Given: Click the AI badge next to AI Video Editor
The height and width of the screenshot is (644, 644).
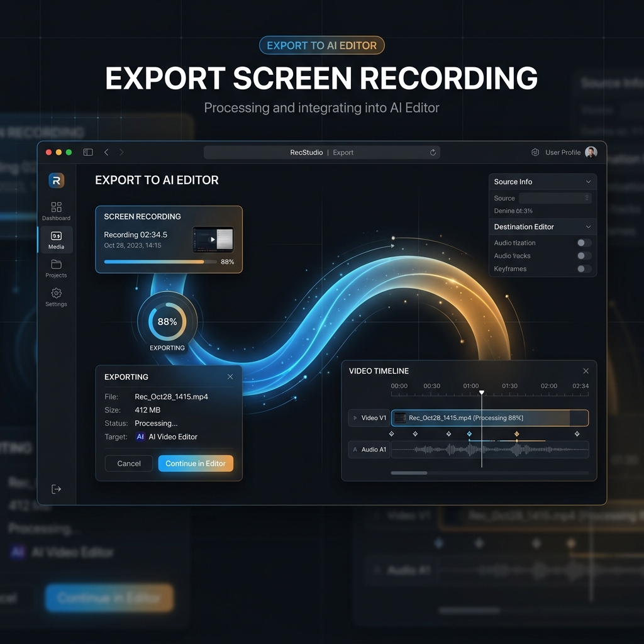Looking at the screenshot, I should (140, 436).
